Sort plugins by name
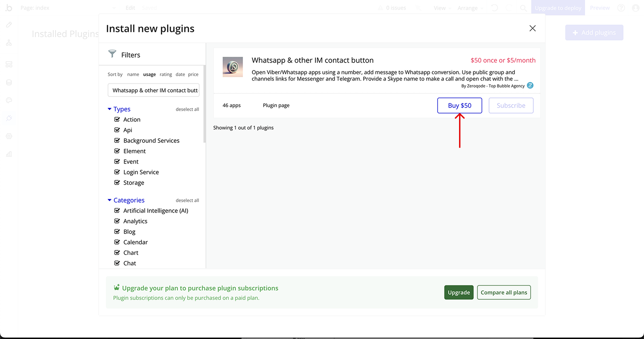 pyautogui.click(x=133, y=74)
